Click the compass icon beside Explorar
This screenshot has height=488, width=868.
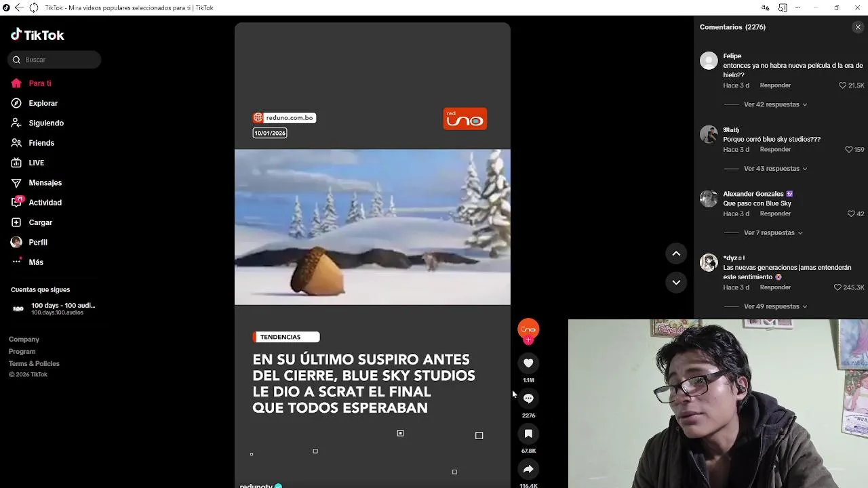tap(16, 103)
